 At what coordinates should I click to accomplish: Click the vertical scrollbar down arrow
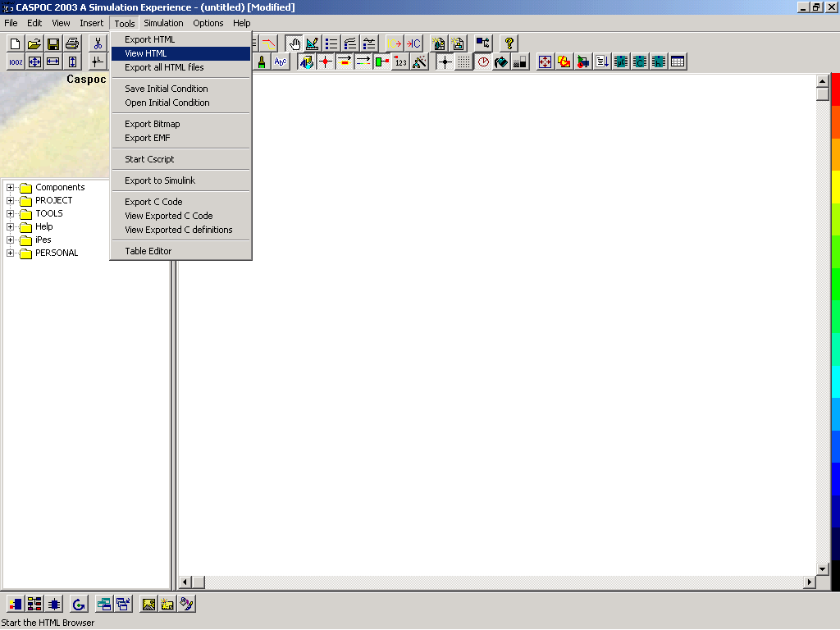(822, 569)
